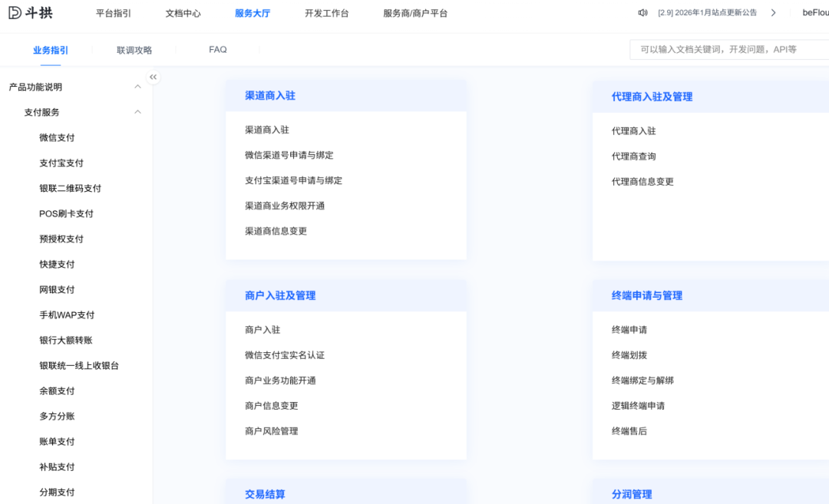Open 服务商/商户平台 menu item

(x=415, y=13)
